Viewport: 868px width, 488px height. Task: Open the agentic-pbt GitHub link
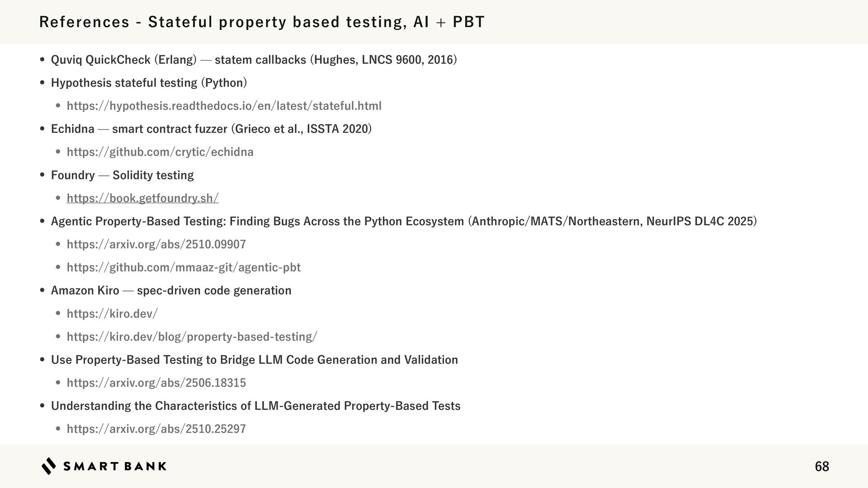click(x=184, y=267)
